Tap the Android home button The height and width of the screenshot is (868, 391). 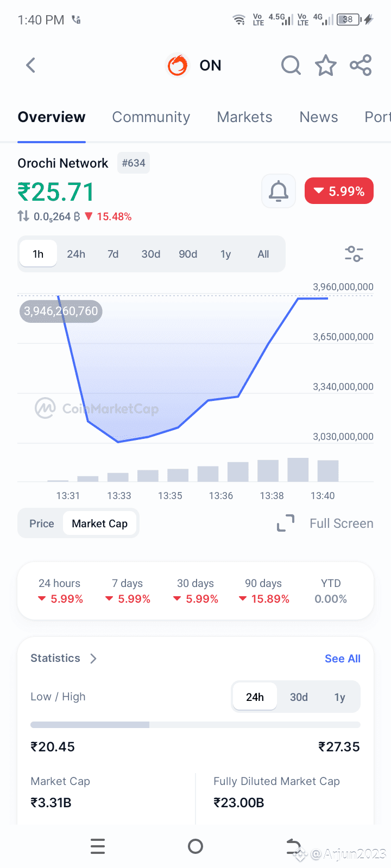[x=195, y=846]
